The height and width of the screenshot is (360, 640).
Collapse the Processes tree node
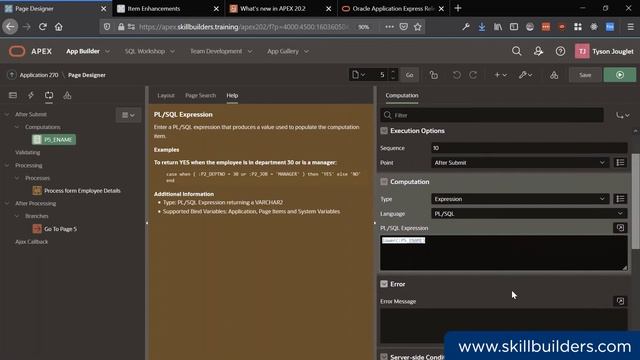(17, 178)
